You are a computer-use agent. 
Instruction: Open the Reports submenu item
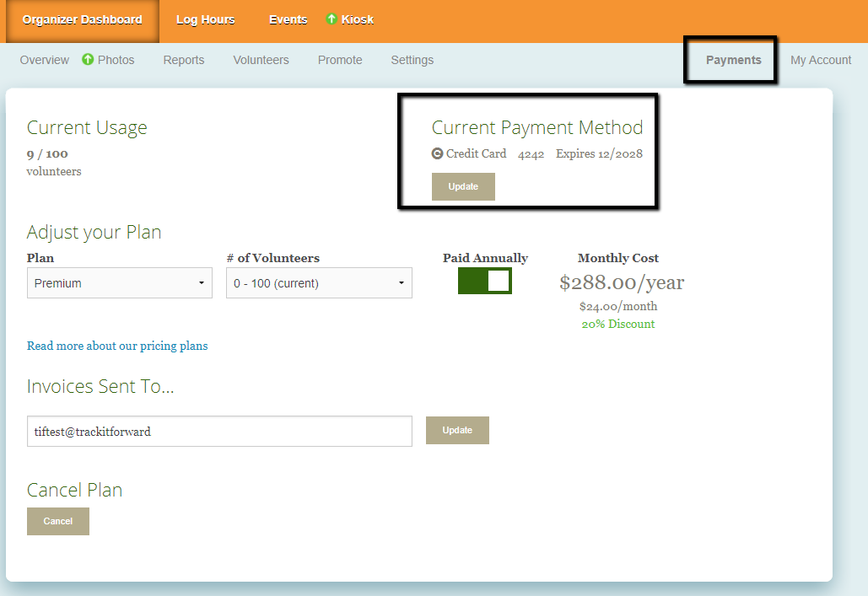click(x=184, y=60)
